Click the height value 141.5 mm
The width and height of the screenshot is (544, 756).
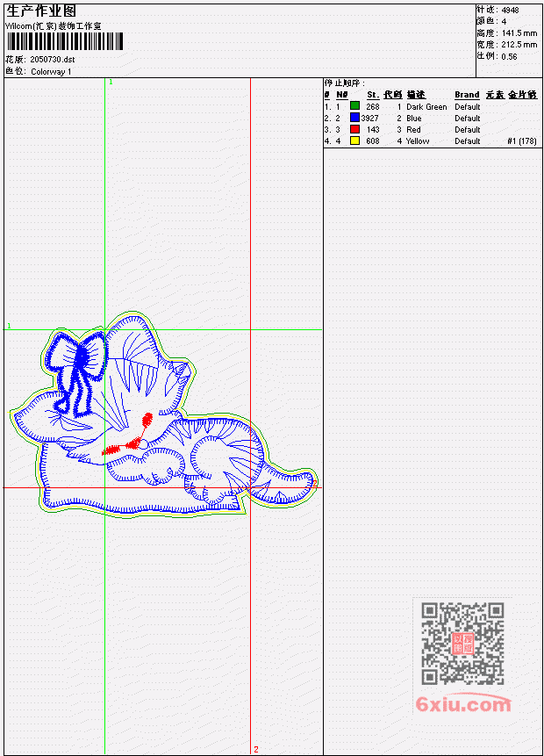pyautogui.click(x=519, y=33)
